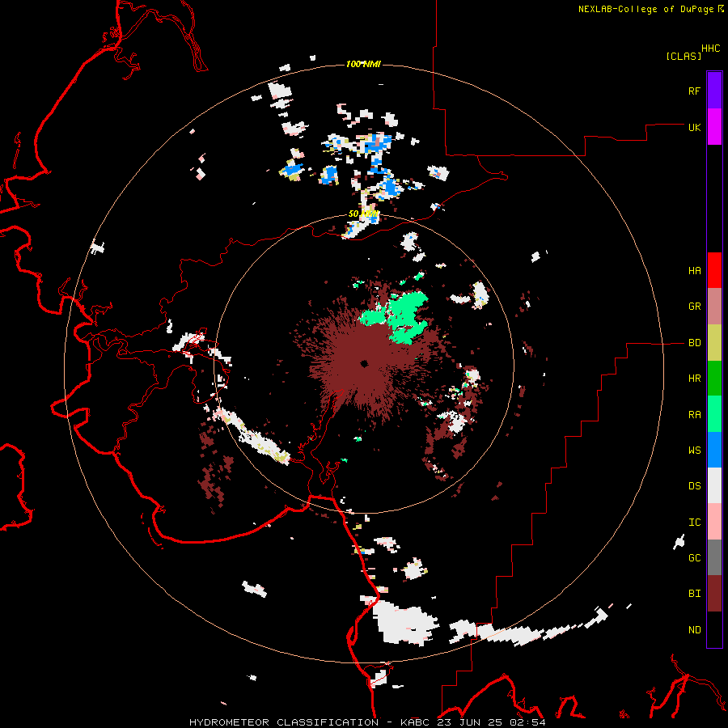Click the radar site center dot
The image size is (728, 728).
coord(365,363)
